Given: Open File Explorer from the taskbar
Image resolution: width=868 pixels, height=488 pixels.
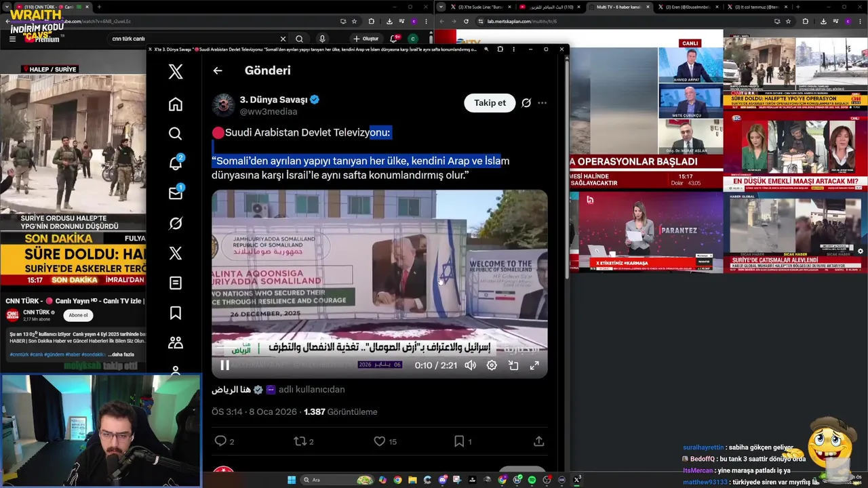Looking at the screenshot, I should tap(412, 480).
